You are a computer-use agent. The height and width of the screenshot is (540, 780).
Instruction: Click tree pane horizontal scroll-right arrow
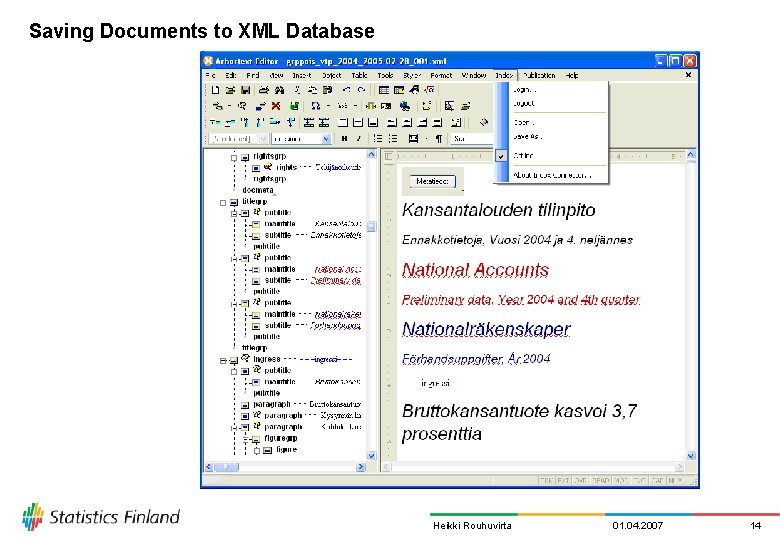point(361,467)
